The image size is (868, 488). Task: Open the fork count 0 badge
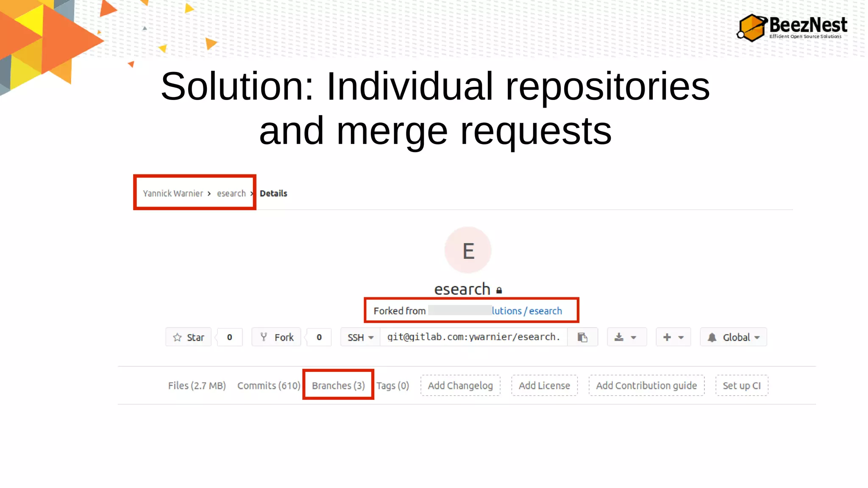(319, 337)
